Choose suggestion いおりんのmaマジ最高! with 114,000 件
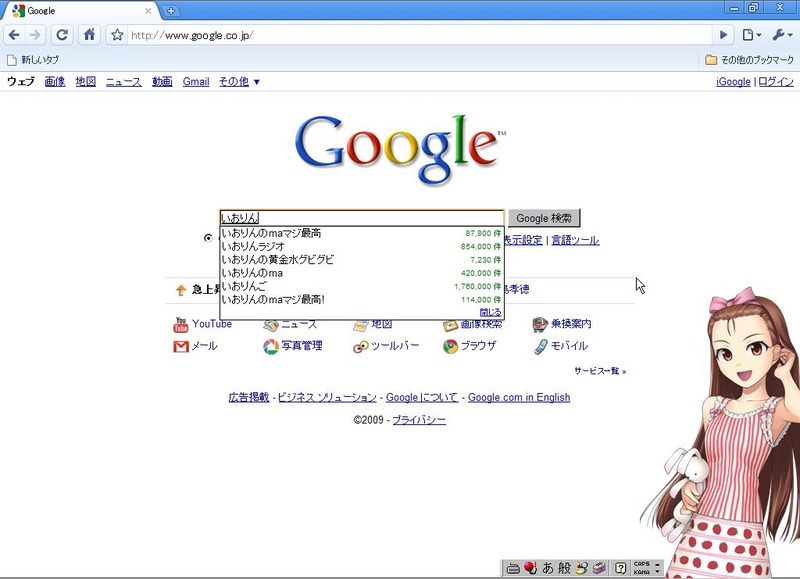800x579 pixels. point(362,299)
